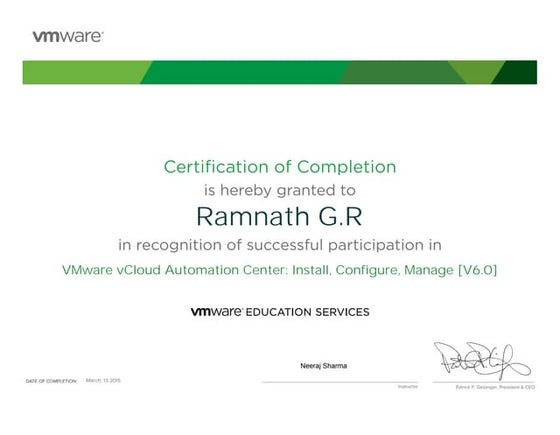Click 'in recognition of successful participation in'
The width and height of the screenshot is (560, 435).
pos(280,245)
